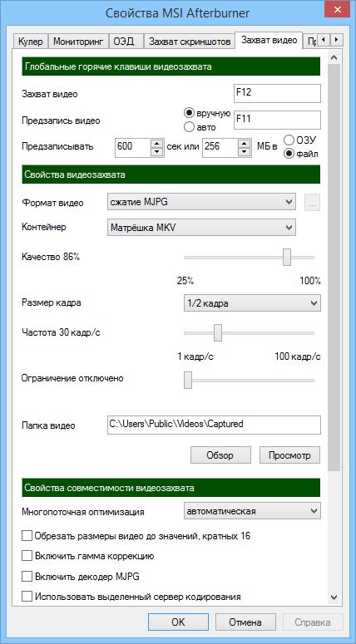
Task: Click the Ограничение limit slider thumb
Action: [188, 380]
